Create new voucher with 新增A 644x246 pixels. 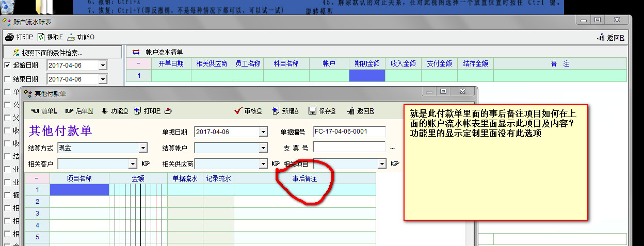tap(284, 111)
